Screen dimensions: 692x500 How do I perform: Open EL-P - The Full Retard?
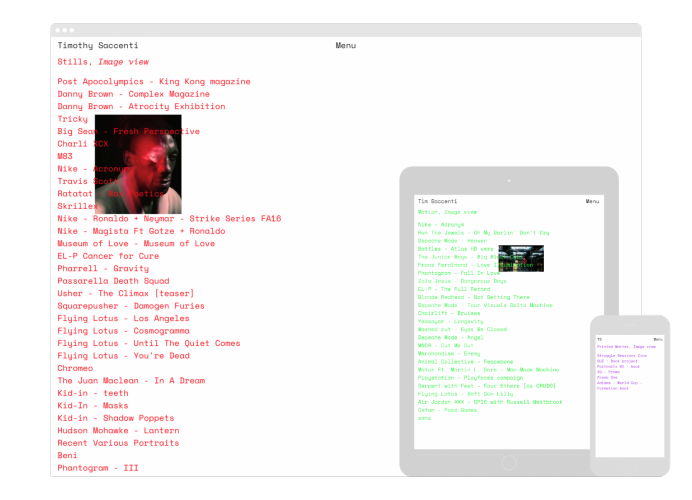coord(454,289)
